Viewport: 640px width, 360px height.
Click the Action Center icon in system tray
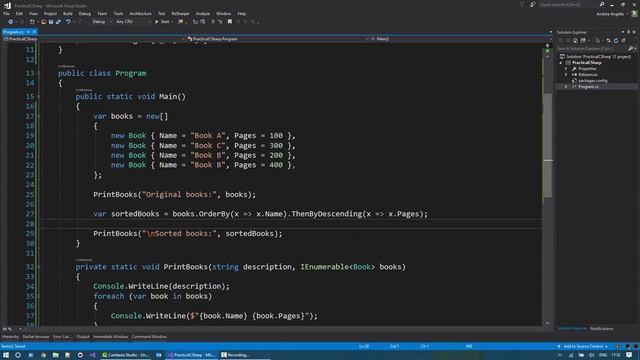pyautogui.click(x=629, y=355)
